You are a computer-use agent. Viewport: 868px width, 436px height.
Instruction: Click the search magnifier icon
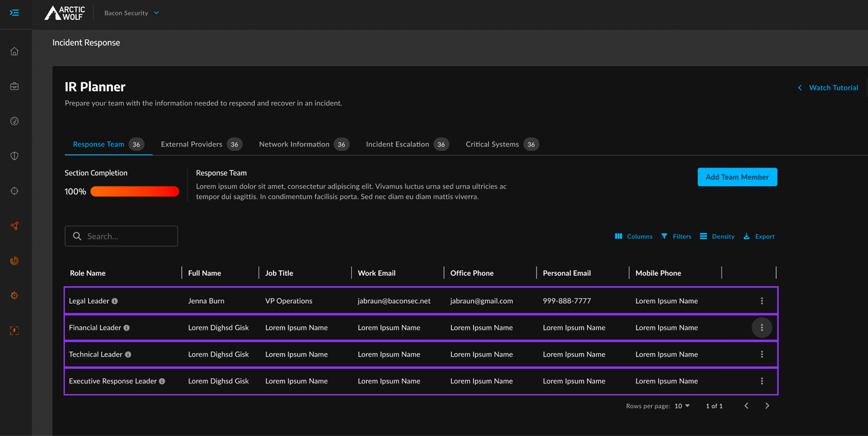(x=77, y=236)
